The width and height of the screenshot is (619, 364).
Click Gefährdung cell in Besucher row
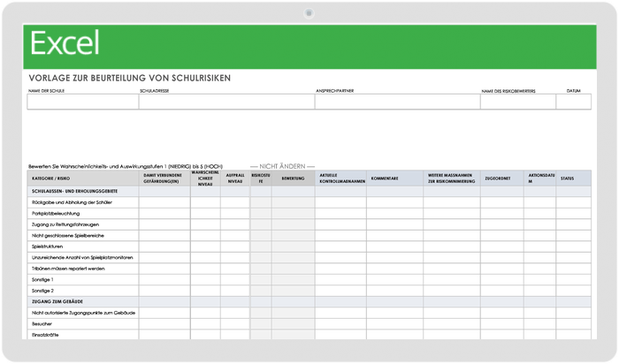pos(164,323)
